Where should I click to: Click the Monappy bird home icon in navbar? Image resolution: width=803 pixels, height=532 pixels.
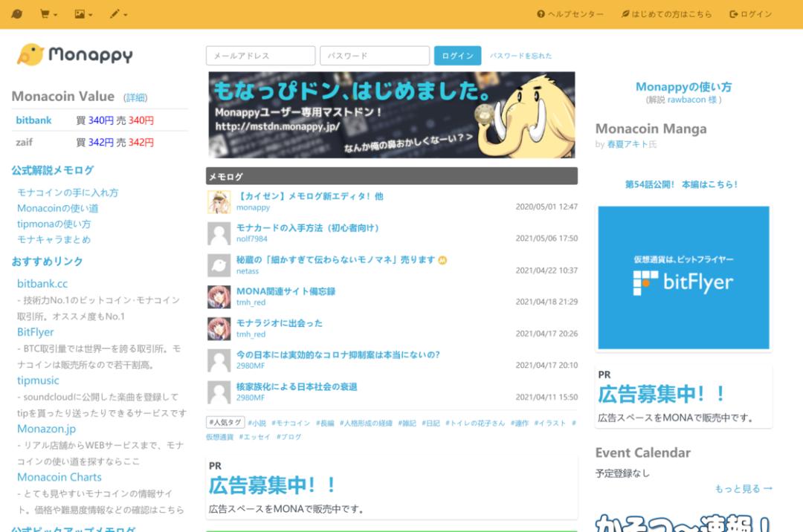[17, 14]
